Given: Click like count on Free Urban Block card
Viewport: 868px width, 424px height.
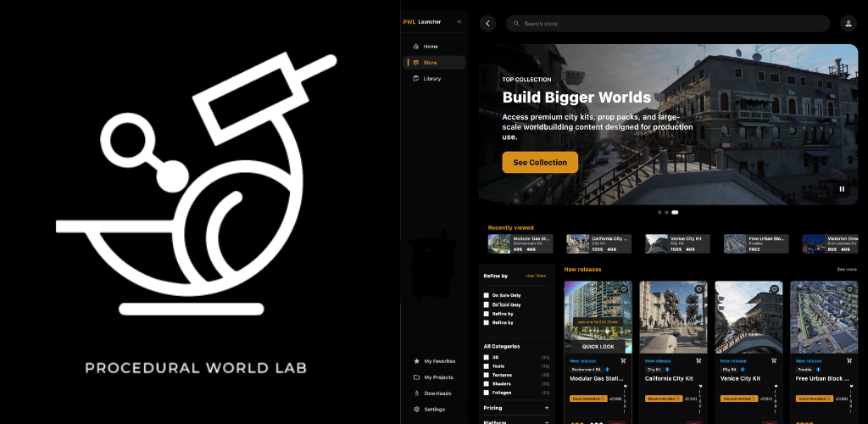Looking at the screenshot, I should coord(842,399).
